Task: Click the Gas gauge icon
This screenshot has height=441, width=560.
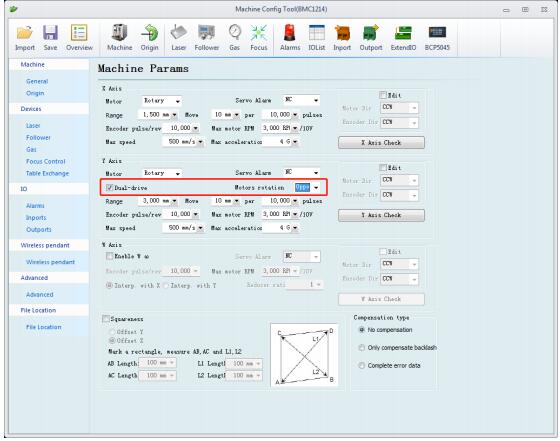Action: pyautogui.click(x=235, y=32)
